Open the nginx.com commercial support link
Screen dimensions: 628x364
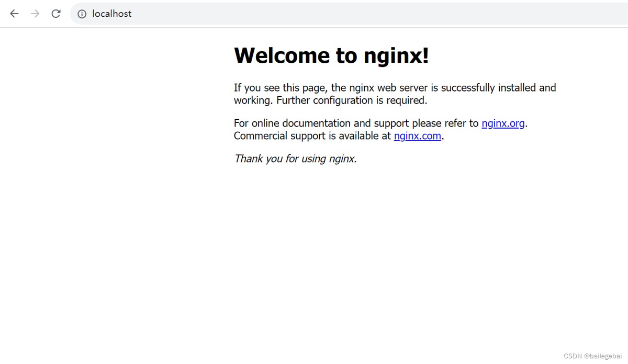tap(417, 136)
